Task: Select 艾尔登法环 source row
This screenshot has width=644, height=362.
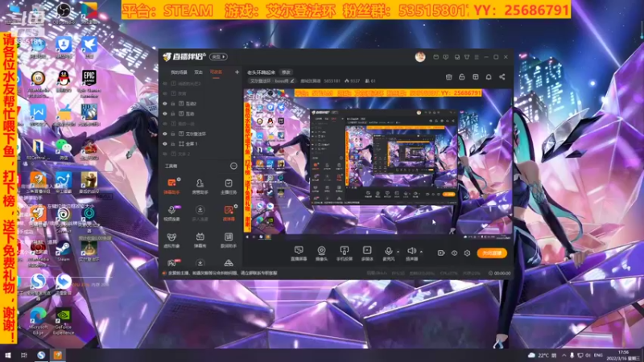Action: (201, 134)
